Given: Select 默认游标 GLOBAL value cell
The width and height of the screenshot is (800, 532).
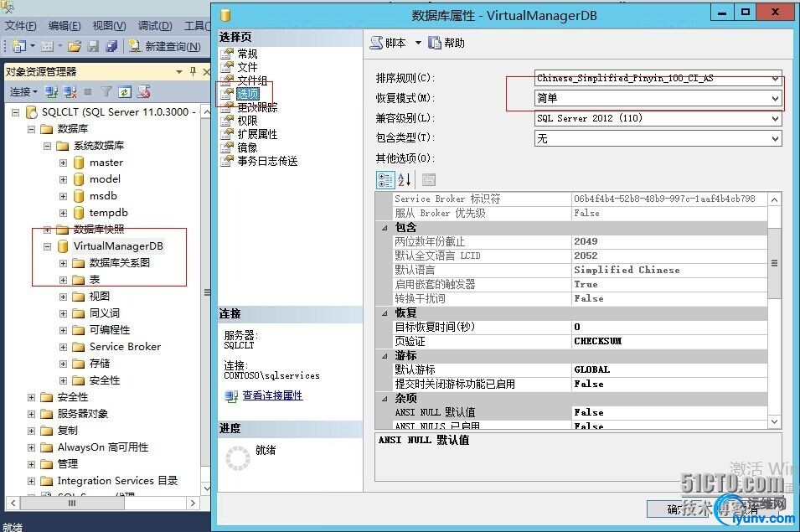Looking at the screenshot, I should coord(669,369).
